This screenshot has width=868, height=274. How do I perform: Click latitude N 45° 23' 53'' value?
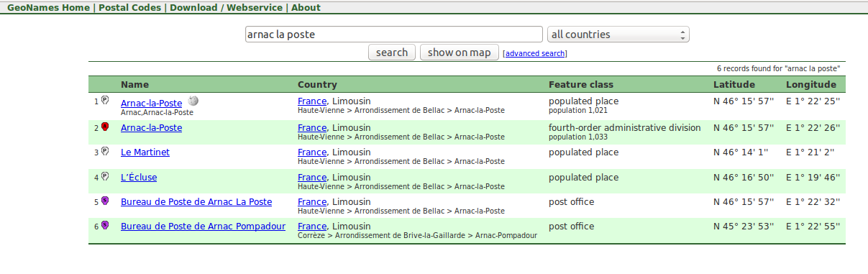744,226
